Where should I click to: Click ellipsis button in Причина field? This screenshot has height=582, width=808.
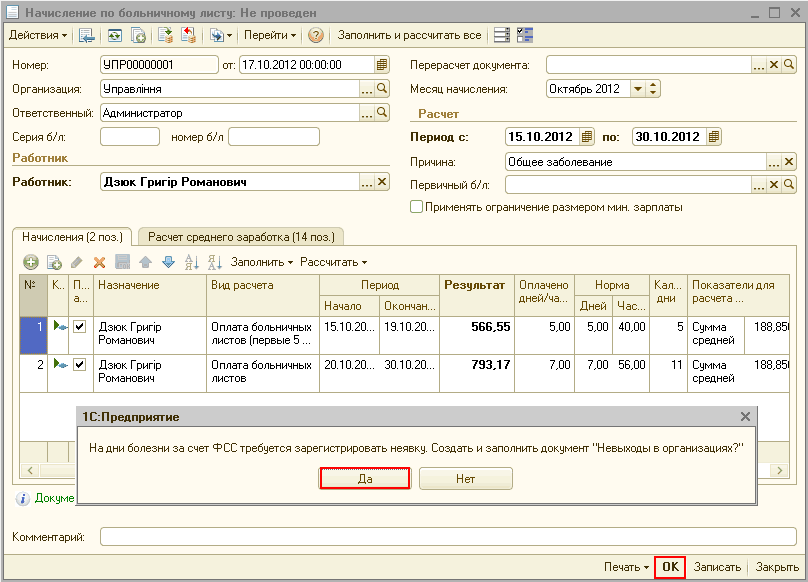(773, 162)
